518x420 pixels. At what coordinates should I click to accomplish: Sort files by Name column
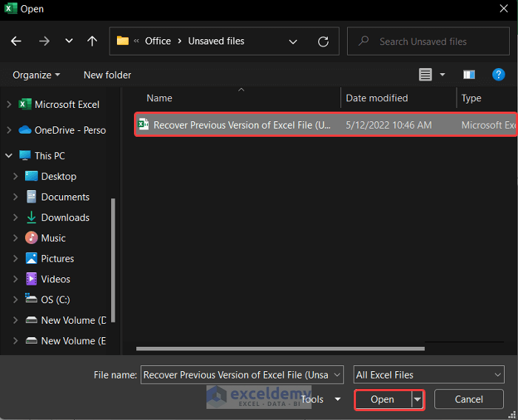tap(159, 98)
